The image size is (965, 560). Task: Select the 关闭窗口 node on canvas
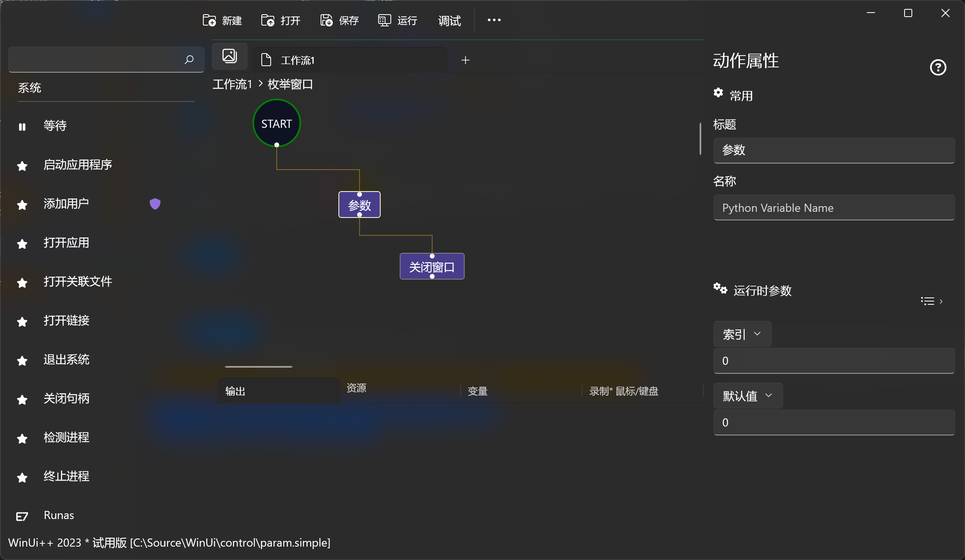[x=432, y=267]
